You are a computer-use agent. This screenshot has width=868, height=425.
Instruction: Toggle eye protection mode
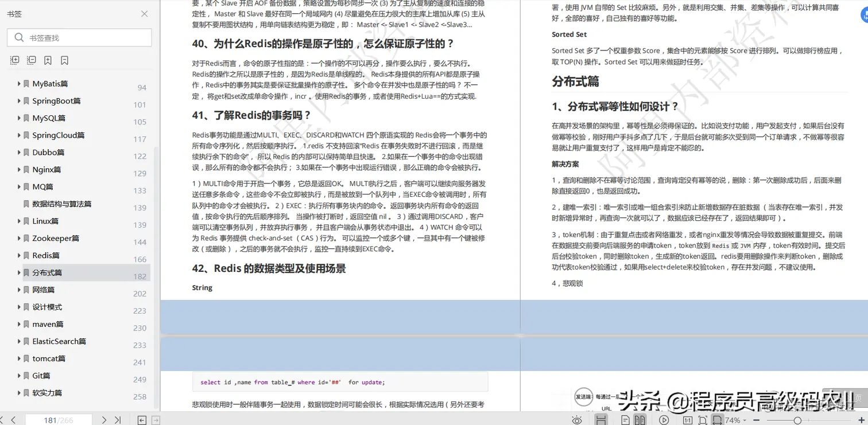(x=577, y=420)
